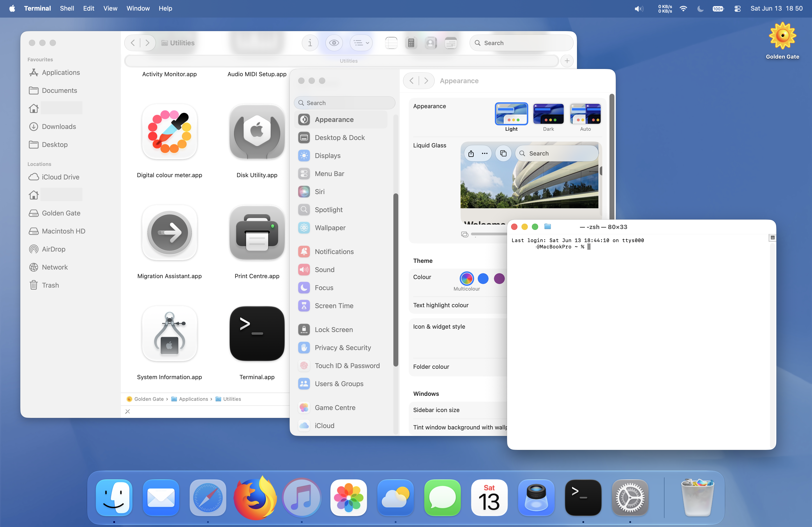This screenshot has width=812, height=527.
Task: Open Messages from the Dock
Action: tap(442, 498)
